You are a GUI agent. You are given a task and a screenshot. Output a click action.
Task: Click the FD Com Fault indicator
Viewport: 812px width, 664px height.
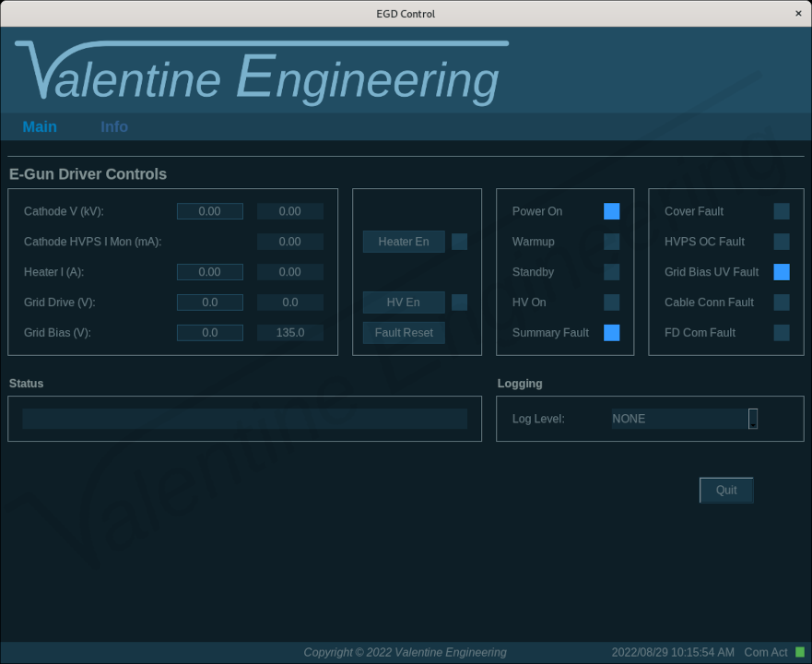click(x=782, y=332)
